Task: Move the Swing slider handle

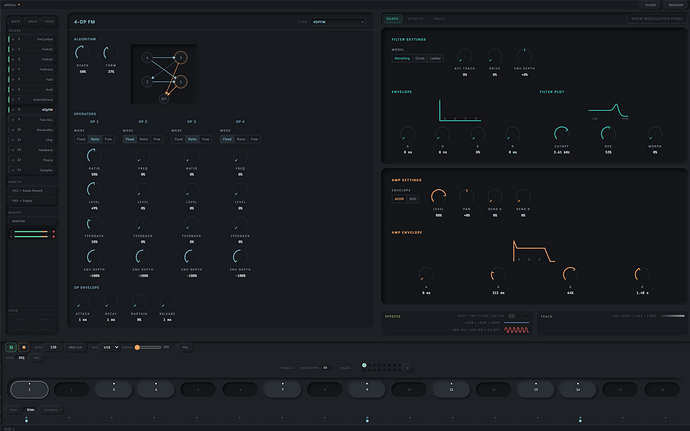Action: (x=137, y=347)
